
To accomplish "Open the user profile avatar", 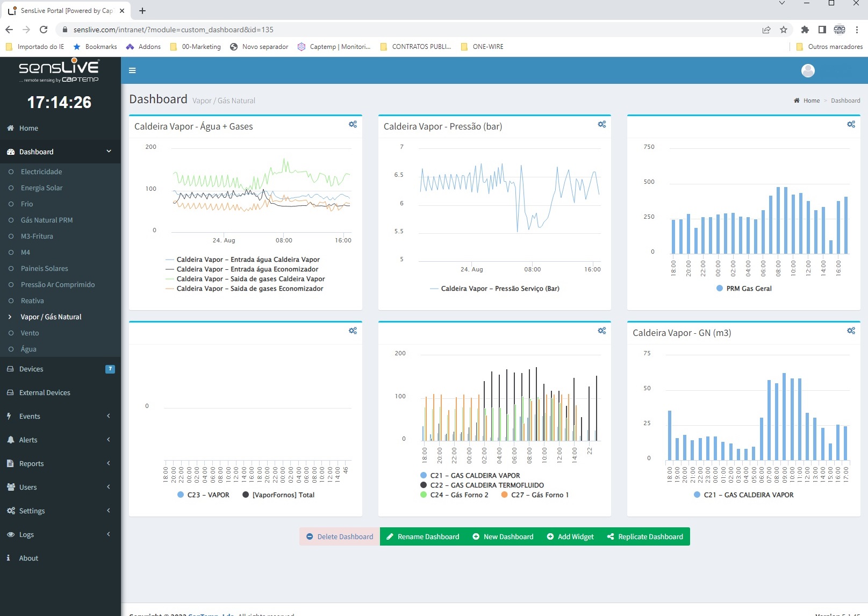I will (x=807, y=70).
